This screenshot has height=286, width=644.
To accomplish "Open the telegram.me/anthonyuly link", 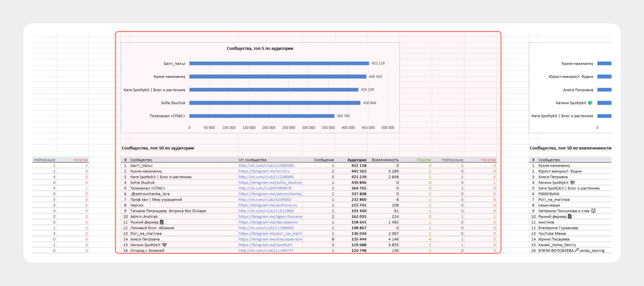I will tap(268, 205).
